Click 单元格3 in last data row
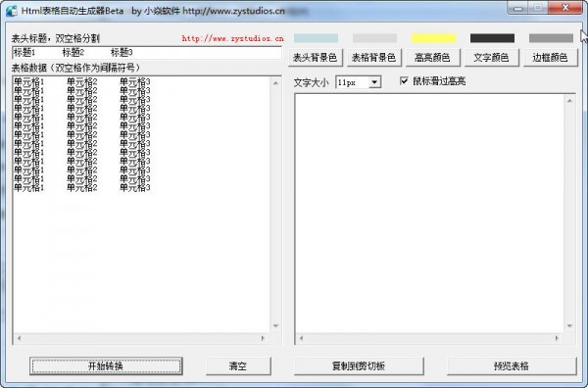The height and width of the screenshot is (388, 588). [135, 187]
